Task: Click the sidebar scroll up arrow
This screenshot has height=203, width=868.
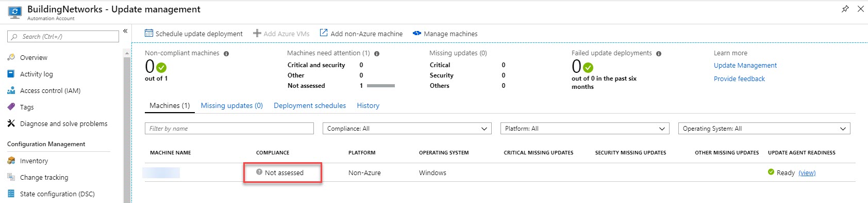Action: click(x=127, y=53)
